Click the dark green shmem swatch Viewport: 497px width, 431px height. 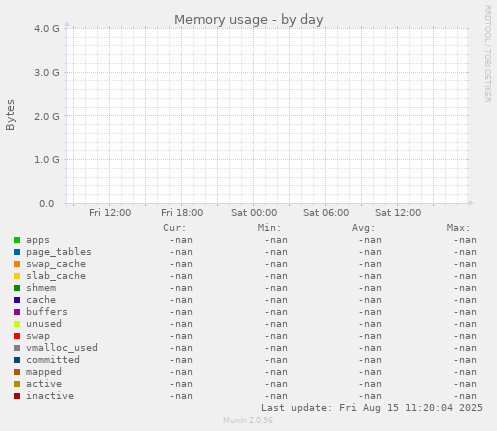17,288
